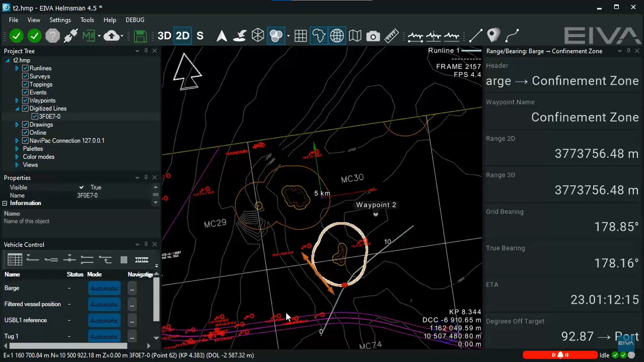Open navigation ellipsis for USBL1 reference
The image size is (644, 362).
pyautogui.click(x=132, y=320)
